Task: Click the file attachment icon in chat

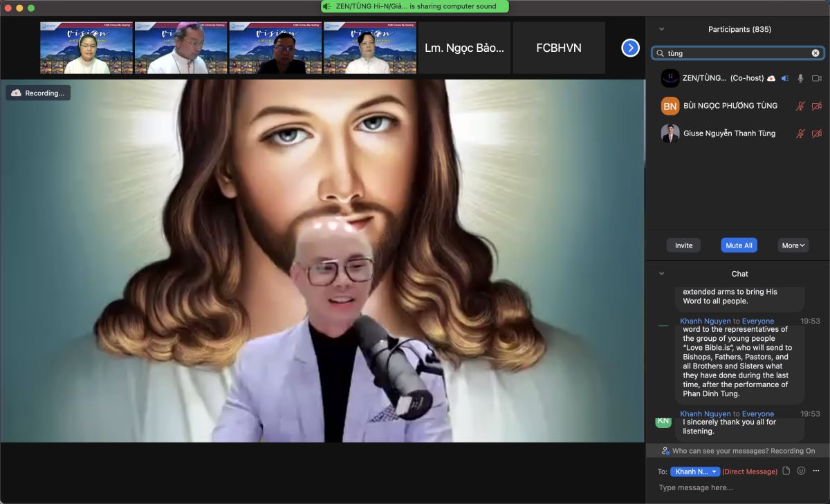Action: [x=786, y=471]
